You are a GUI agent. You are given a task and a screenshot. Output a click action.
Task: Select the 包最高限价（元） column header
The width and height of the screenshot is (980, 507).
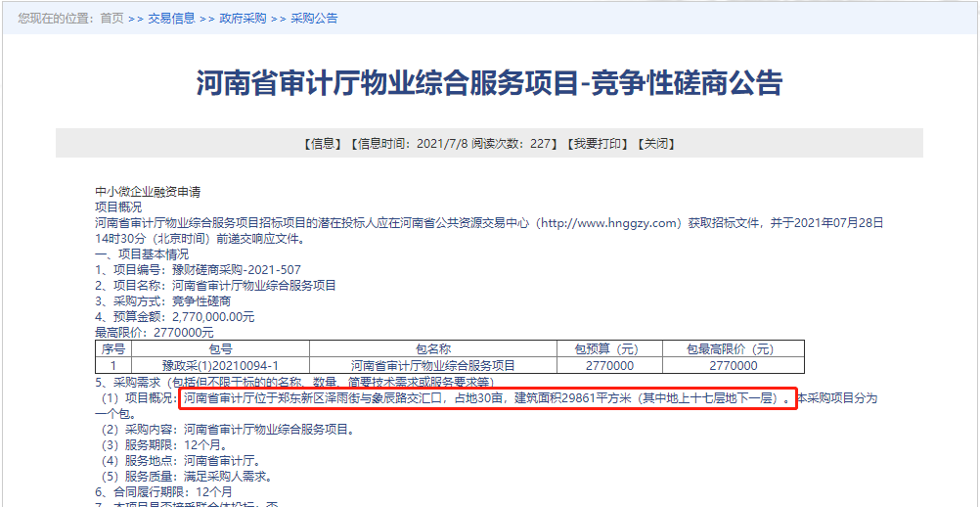(x=731, y=349)
